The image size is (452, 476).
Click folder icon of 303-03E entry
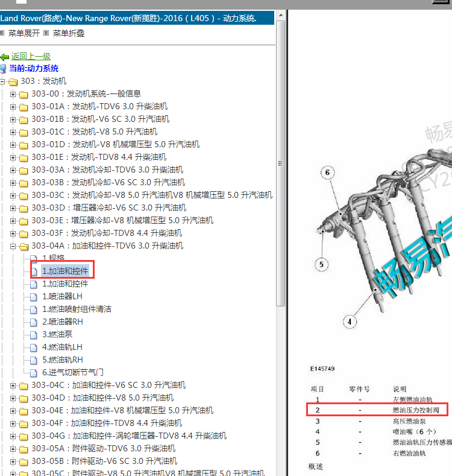pos(24,221)
